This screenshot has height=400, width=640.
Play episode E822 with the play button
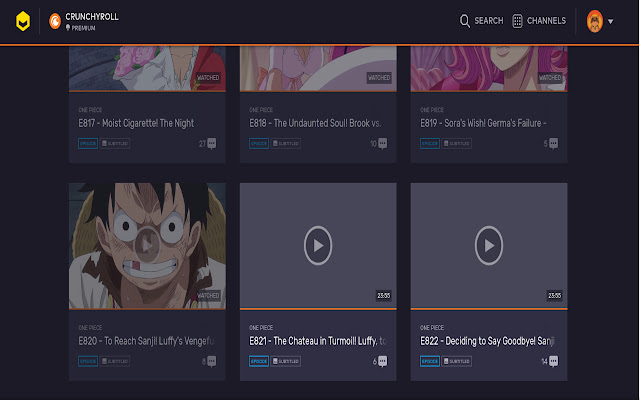(489, 245)
